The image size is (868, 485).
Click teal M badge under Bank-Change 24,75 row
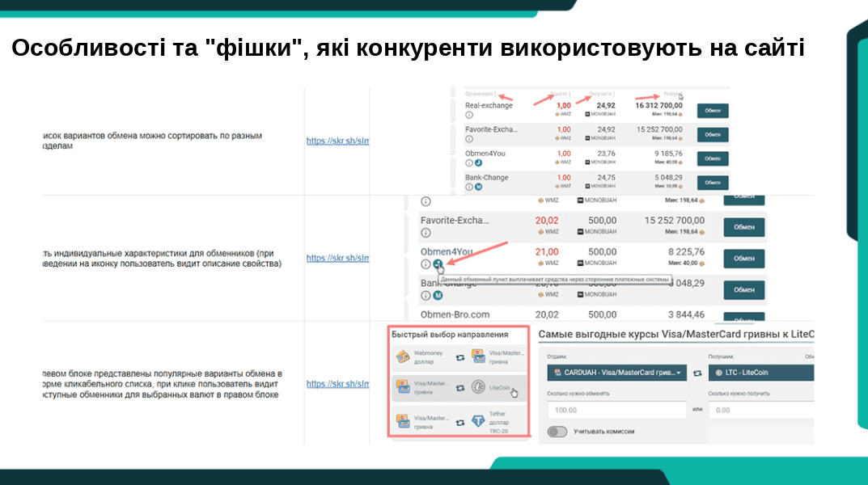pos(478,187)
